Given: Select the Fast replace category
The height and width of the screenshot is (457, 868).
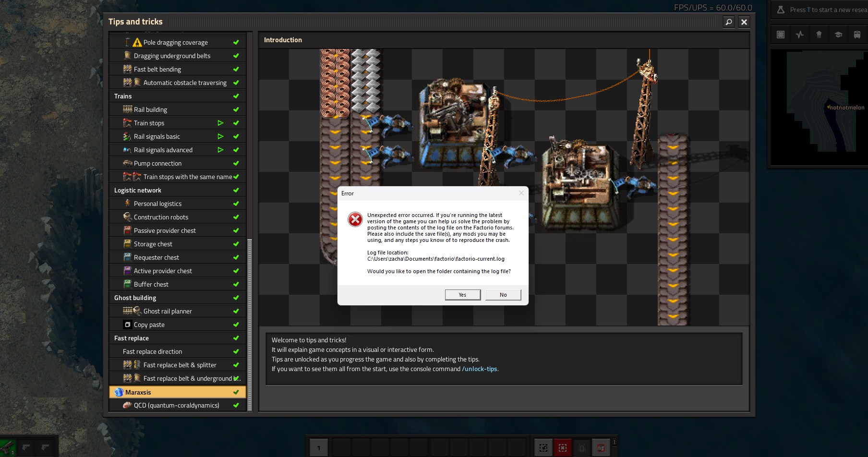Looking at the screenshot, I should click(x=178, y=338).
